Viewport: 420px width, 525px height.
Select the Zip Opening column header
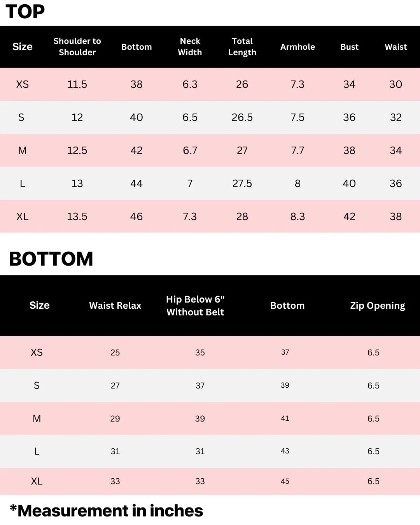coord(377,306)
